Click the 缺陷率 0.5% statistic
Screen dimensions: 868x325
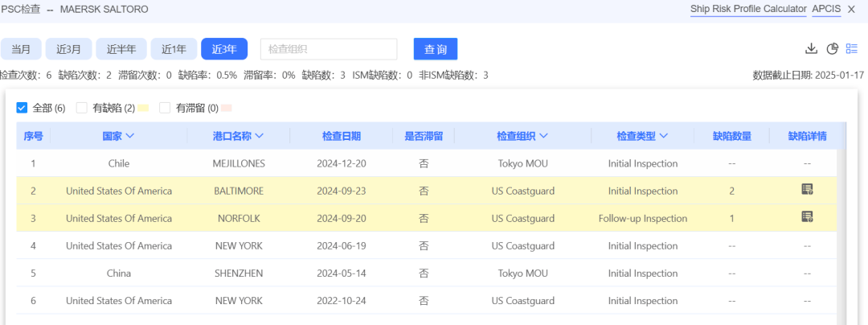click(x=207, y=76)
